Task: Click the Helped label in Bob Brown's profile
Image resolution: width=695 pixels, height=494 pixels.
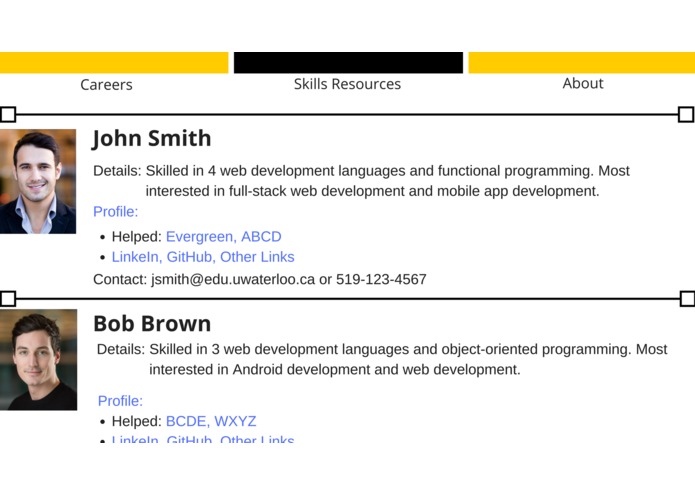Action: click(x=137, y=421)
